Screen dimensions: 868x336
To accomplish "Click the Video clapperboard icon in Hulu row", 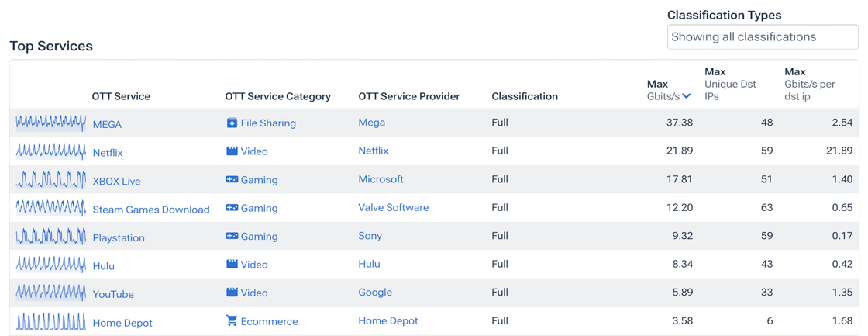I will 232,265.
